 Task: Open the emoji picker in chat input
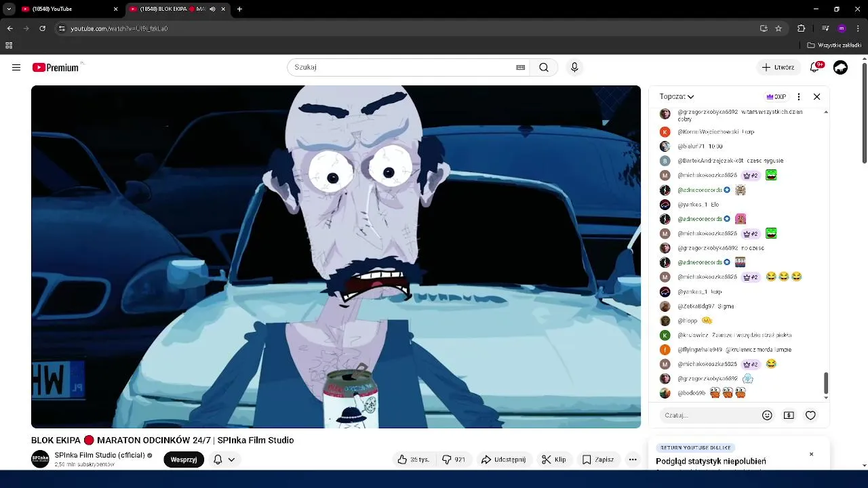(767, 415)
